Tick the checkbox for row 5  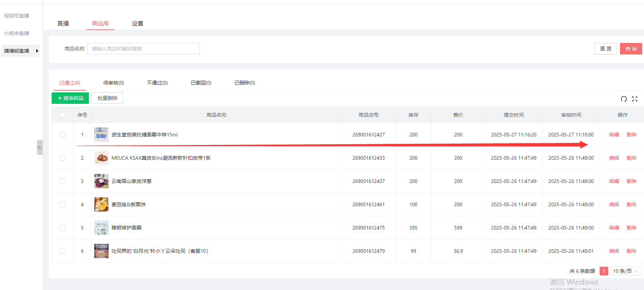click(x=63, y=228)
